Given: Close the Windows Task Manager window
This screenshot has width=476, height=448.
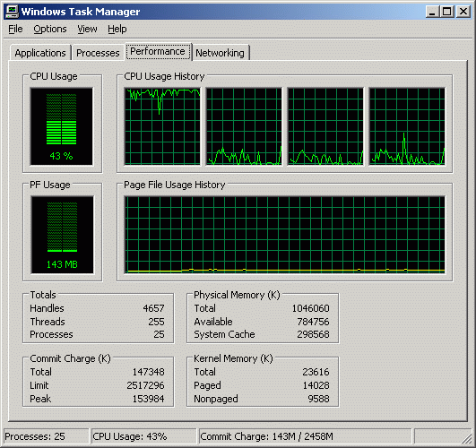Looking at the screenshot, I should (463, 12).
